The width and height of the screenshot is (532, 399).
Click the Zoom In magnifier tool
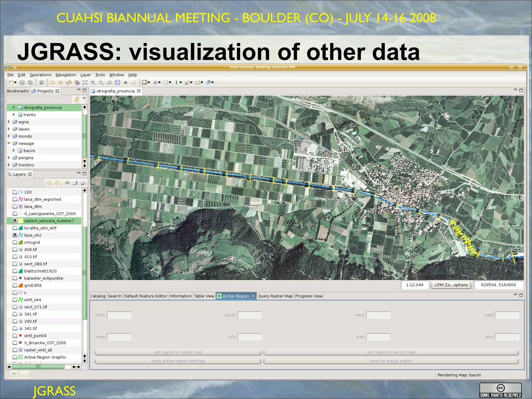[x=93, y=83]
